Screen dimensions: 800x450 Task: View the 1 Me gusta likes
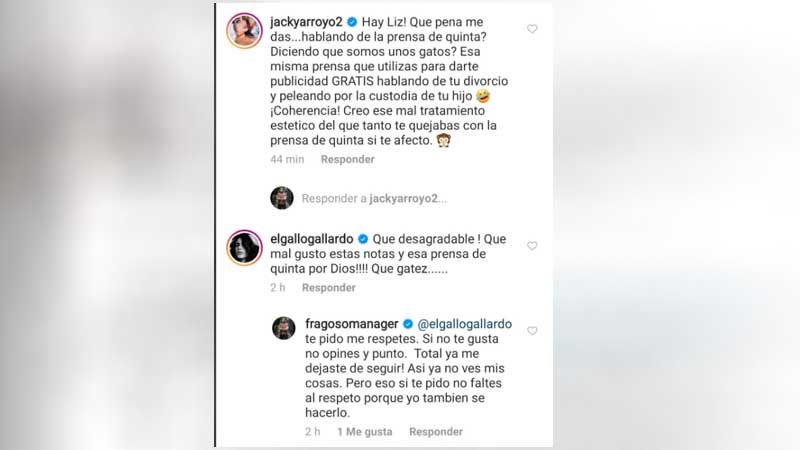coord(364,432)
